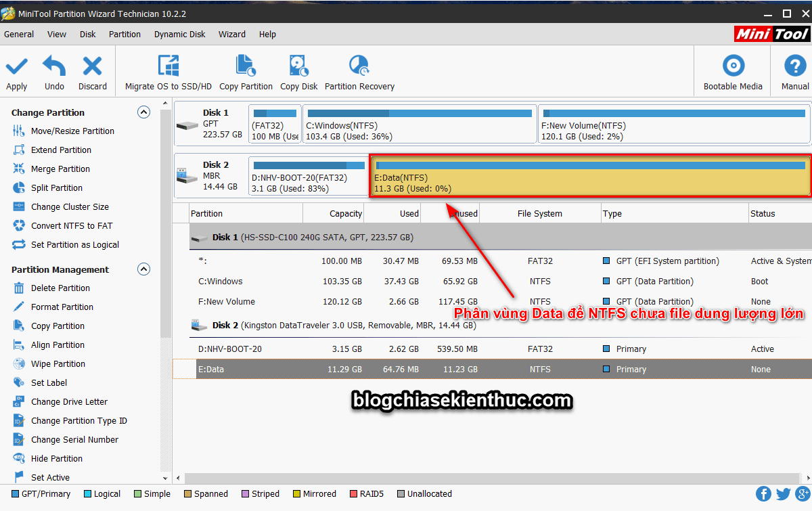Viewport: 812px width, 511px height.
Task: Sort by the File System column header
Action: click(x=540, y=213)
